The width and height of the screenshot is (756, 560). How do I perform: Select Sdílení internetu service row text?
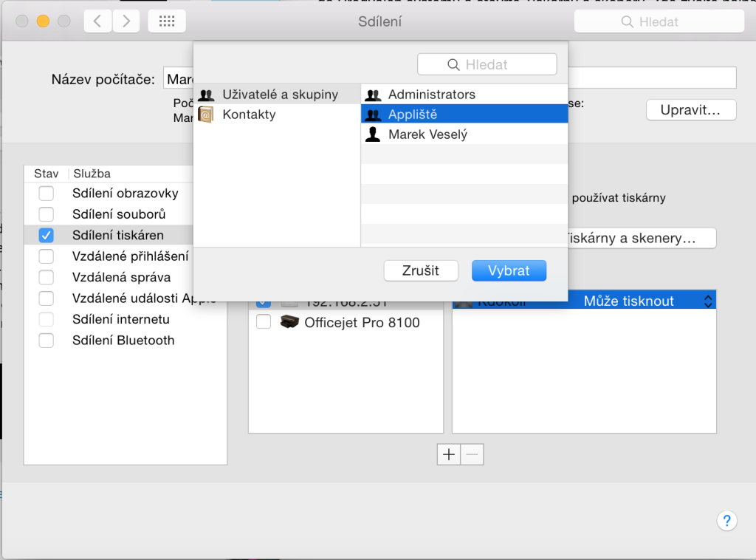pos(121,319)
